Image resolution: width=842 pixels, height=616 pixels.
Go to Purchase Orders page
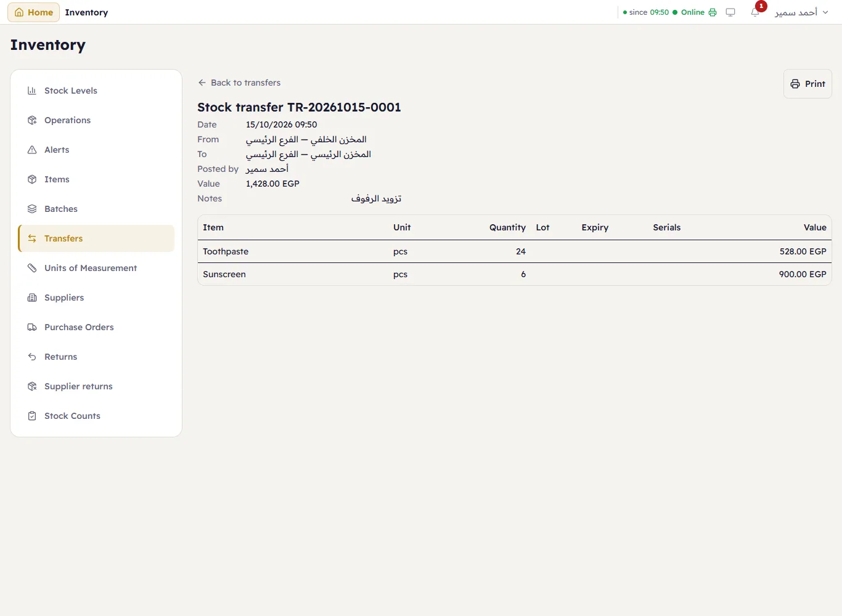96,327
